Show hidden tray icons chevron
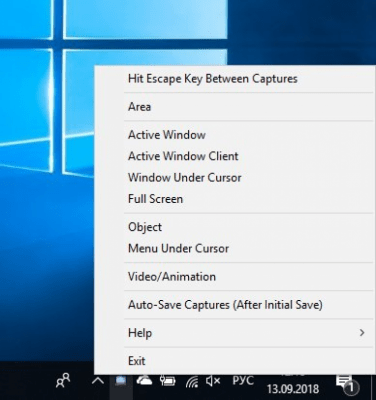 coord(98,381)
